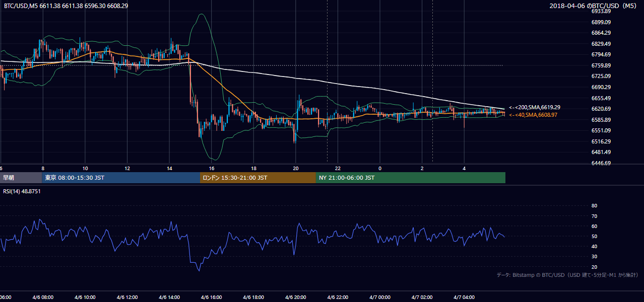Click the BTC/USD,M5 OHLC header text
644x302 pixels.
point(66,6)
